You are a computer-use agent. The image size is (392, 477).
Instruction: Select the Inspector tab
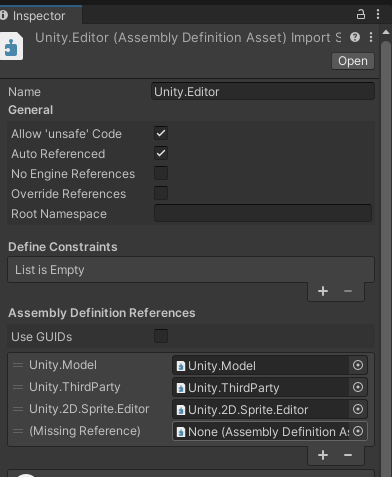[x=37, y=15]
